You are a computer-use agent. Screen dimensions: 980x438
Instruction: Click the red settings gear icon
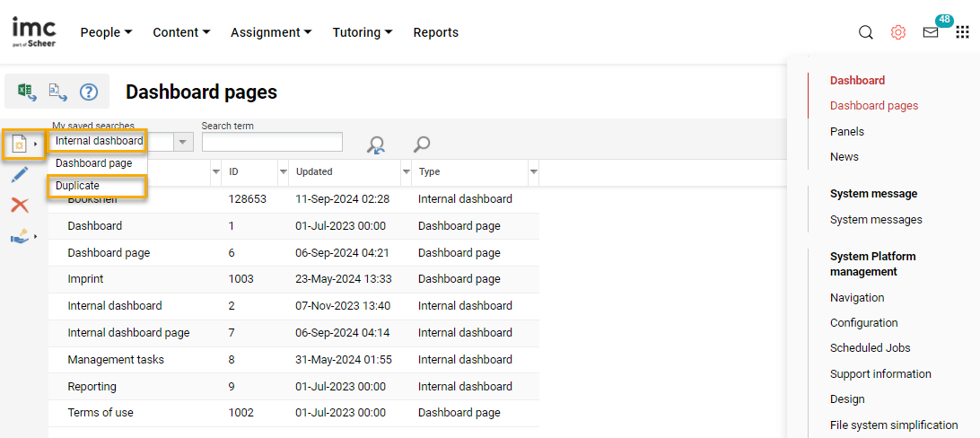pyautogui.click(x=897, y=32)
